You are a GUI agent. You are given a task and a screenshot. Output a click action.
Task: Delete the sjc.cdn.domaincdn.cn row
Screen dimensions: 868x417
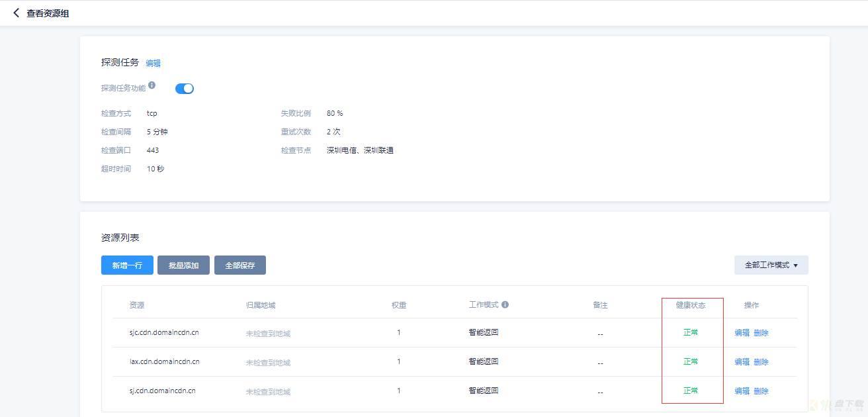[761, 333]
